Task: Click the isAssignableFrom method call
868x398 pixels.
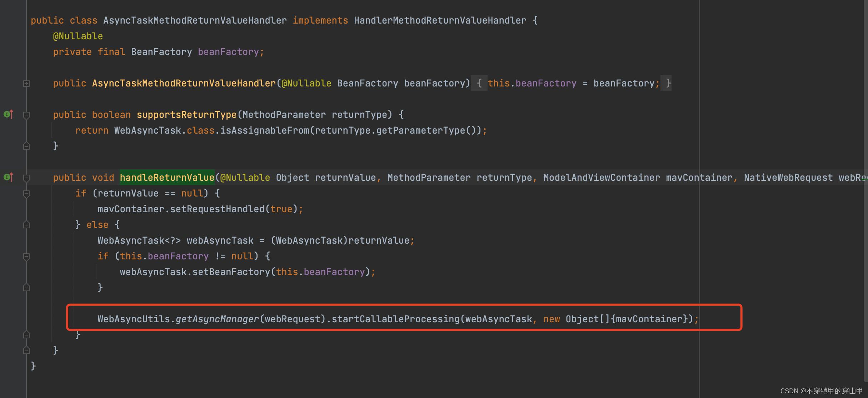Action: pos(265,130)
